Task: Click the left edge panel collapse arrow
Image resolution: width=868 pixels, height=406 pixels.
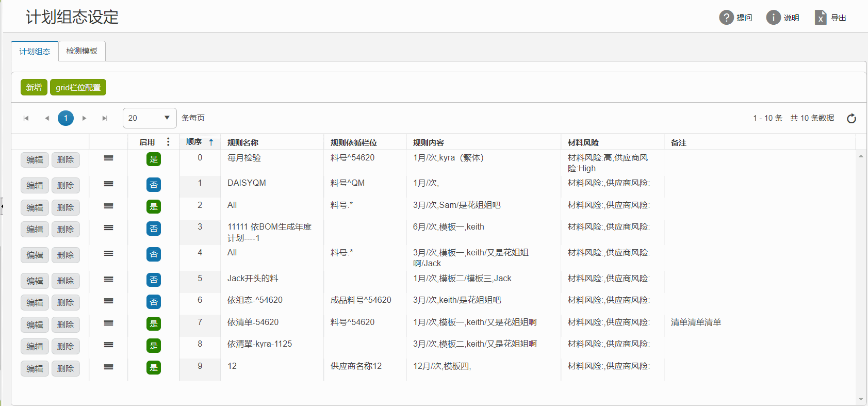Action: [x=2, y=206]
